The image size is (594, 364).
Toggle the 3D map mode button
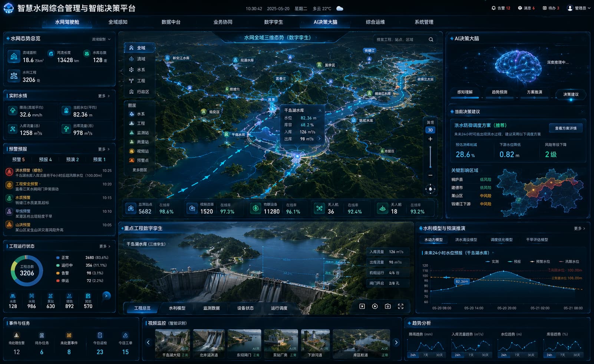tap(430, 130)
